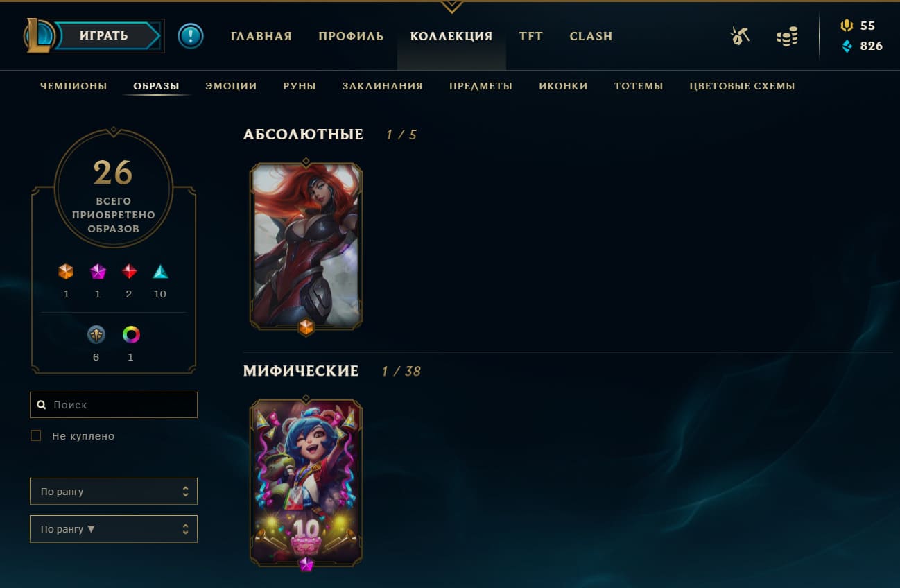Open the second 'По рангу ▼' dropdown
This screenshot has height=588, width=900.
pyautogui.click(x=114, y=528)
